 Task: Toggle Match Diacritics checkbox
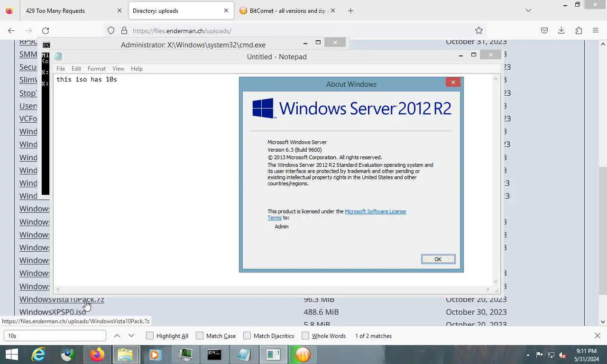(247, 336)
